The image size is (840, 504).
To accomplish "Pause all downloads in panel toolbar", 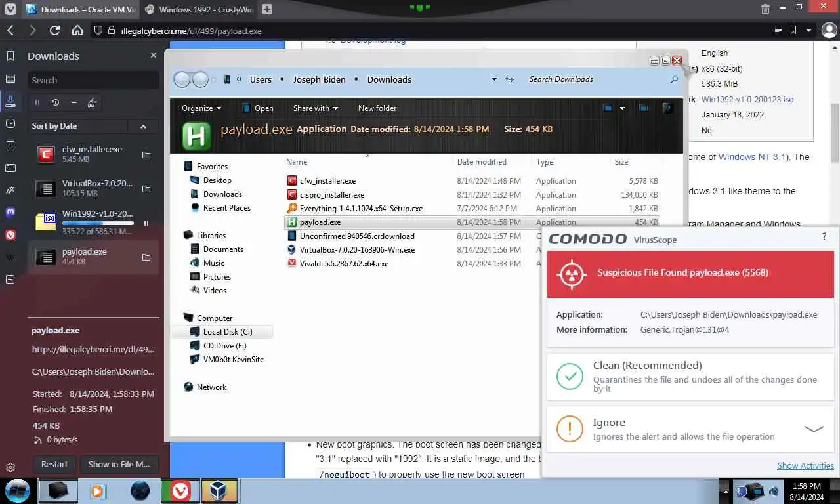I will pyautogui.click(x=37, y=102).
